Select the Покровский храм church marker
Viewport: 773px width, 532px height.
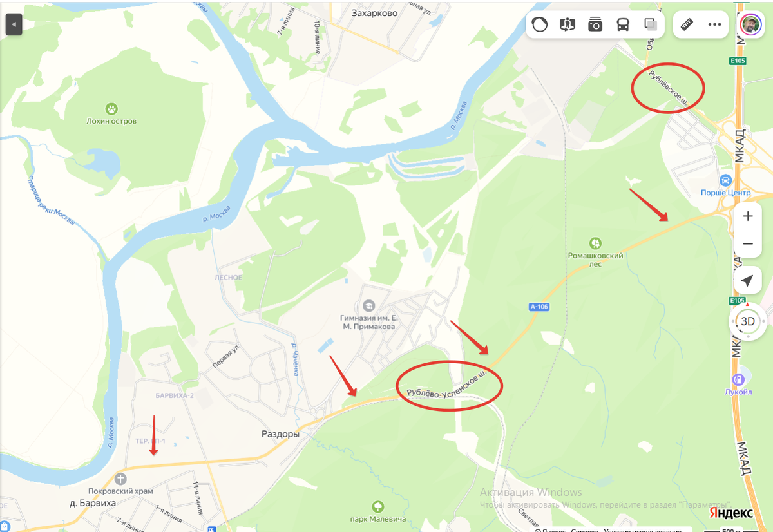[120, 479]
